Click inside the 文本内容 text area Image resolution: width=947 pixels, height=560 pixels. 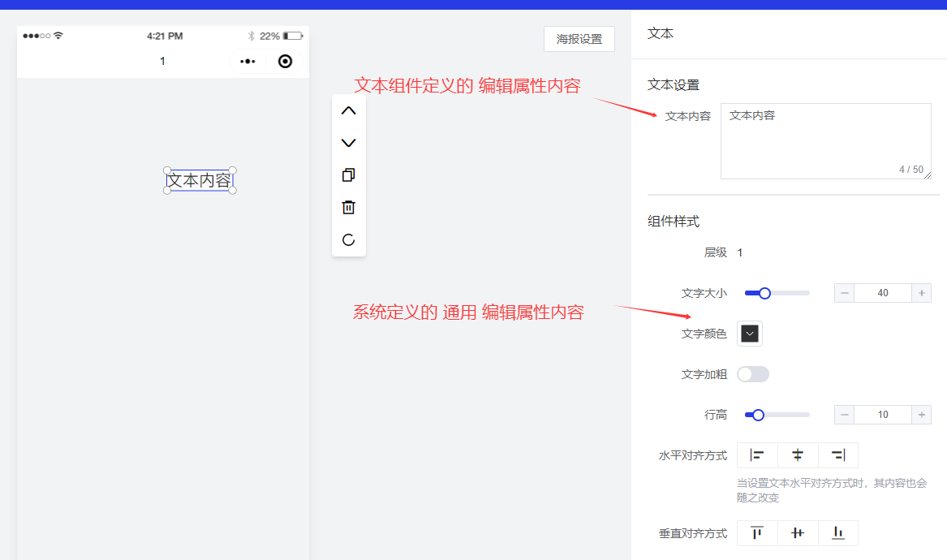click(x=825, y=141)
